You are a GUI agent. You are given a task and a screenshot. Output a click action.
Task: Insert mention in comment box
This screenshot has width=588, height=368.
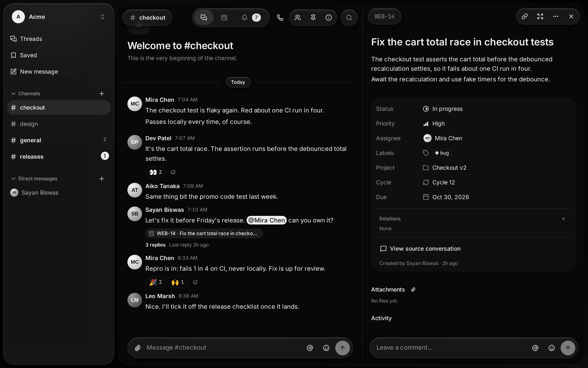pyautogui.click(x=535, y=348)
